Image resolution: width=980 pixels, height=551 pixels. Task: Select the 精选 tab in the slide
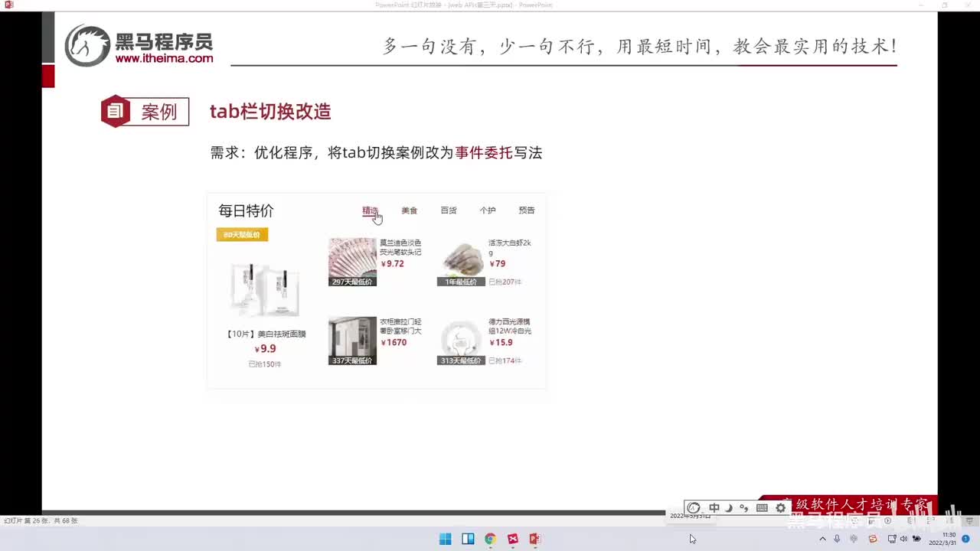pyautogui.click(x=371, y=210)
